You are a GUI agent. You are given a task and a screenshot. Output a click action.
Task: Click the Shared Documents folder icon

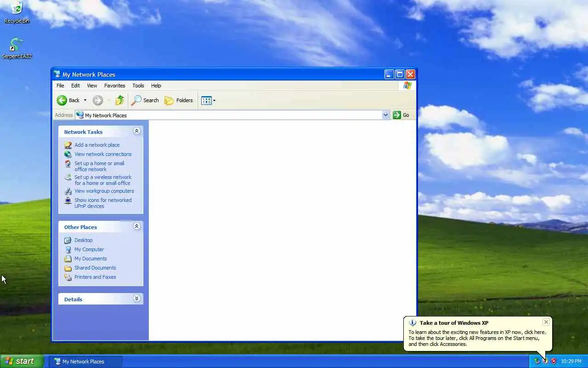click(x=68, y=268)
